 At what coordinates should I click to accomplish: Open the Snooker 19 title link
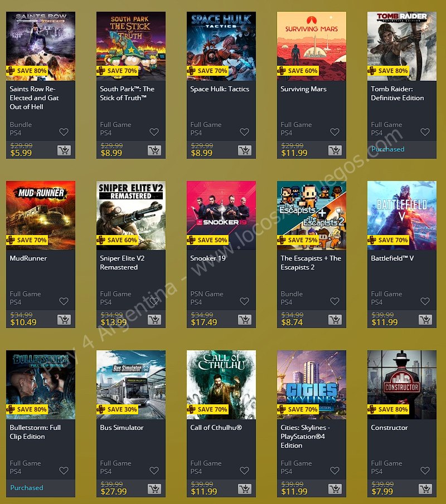[x=208, y=258]
